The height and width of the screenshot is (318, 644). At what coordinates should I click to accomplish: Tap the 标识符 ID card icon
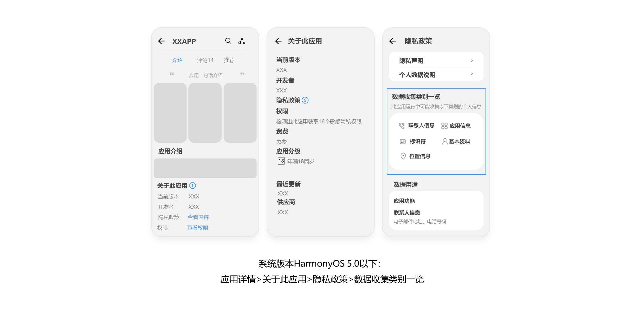[403, 142]
